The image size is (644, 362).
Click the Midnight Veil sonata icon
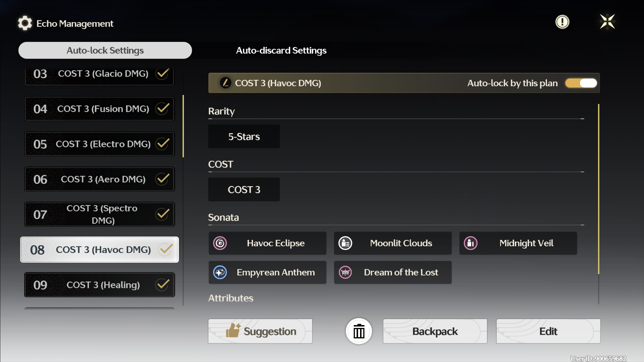click(x=470, y=243)
